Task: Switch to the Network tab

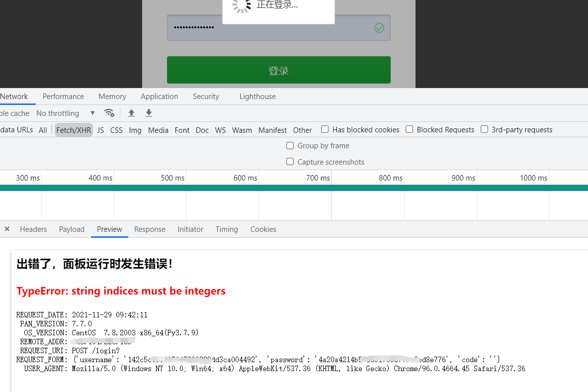Action: (14, 97)
